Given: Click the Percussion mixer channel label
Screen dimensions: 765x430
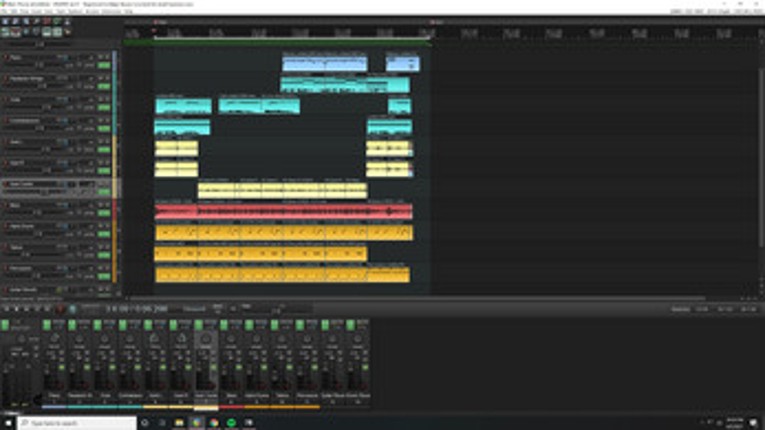Looking at the screenshot, I should point(307,396).
